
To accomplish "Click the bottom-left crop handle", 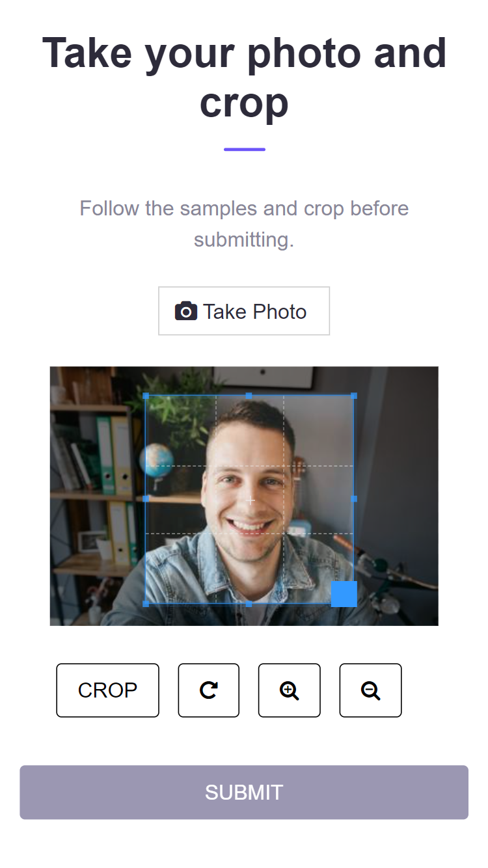I will (x=146, y=604).
